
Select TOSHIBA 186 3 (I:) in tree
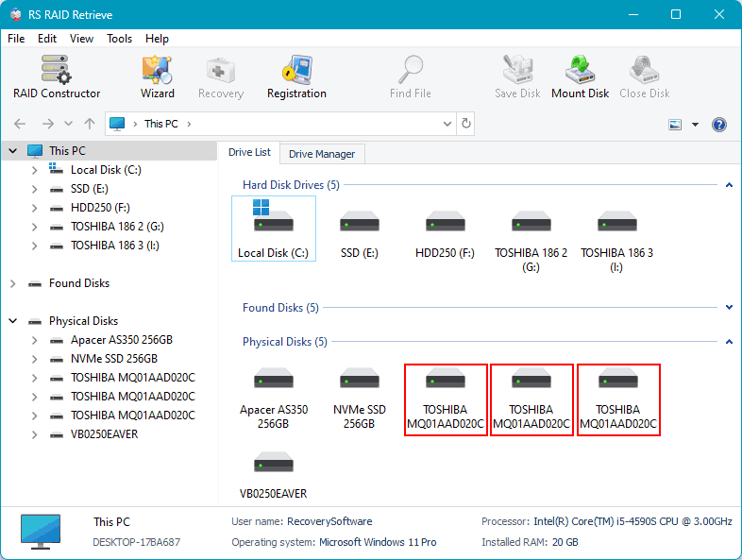pos(115,246)
